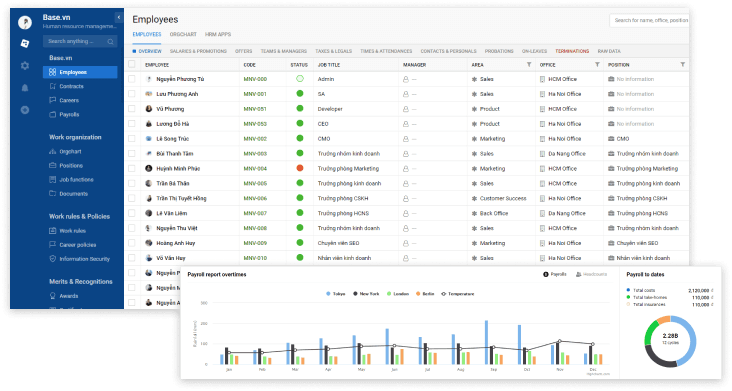Switch to the Orgchart tab

[183, 35]
